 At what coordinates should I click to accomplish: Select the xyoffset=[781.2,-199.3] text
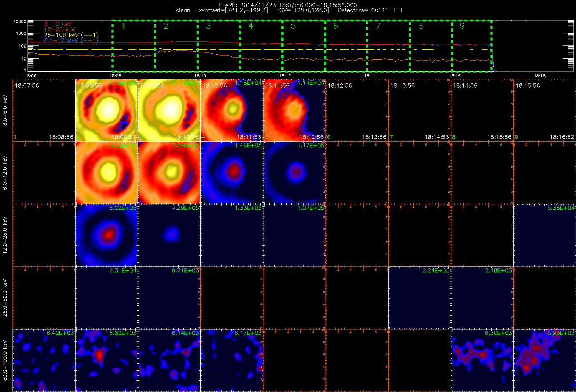click(x=233, y=10)
